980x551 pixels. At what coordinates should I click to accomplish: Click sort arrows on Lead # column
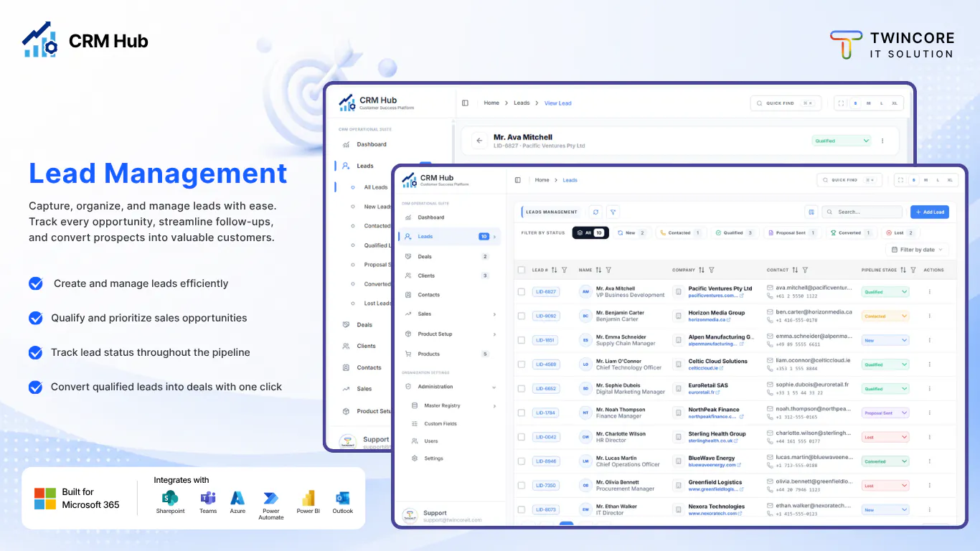(554, 270)
